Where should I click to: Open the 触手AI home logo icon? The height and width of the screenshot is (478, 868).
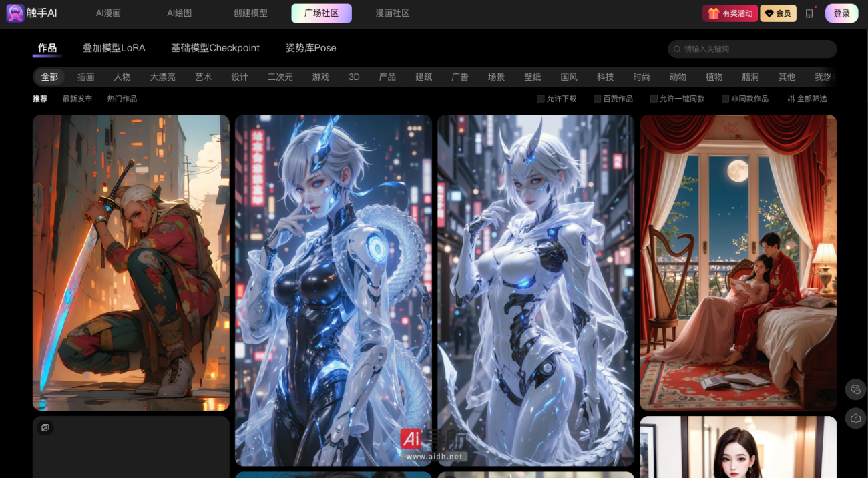pyautogui.click(x=15, y=13)
